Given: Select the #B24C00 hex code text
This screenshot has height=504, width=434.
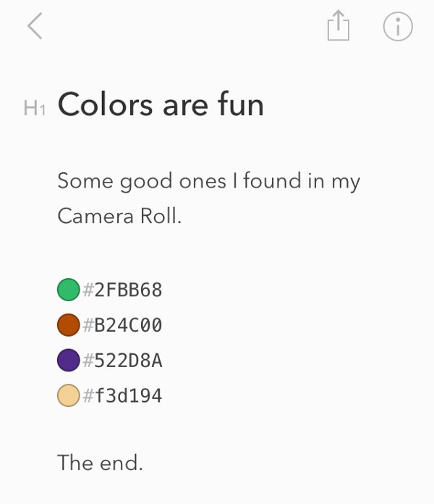Looking at the screenshot, I should click(122, 325).
